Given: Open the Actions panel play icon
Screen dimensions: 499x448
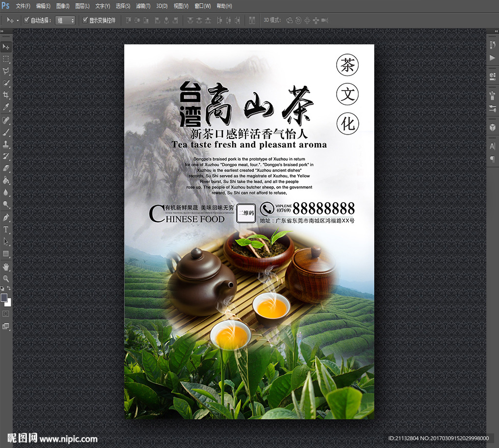Looking at the screenshot, I should point(492,58).
